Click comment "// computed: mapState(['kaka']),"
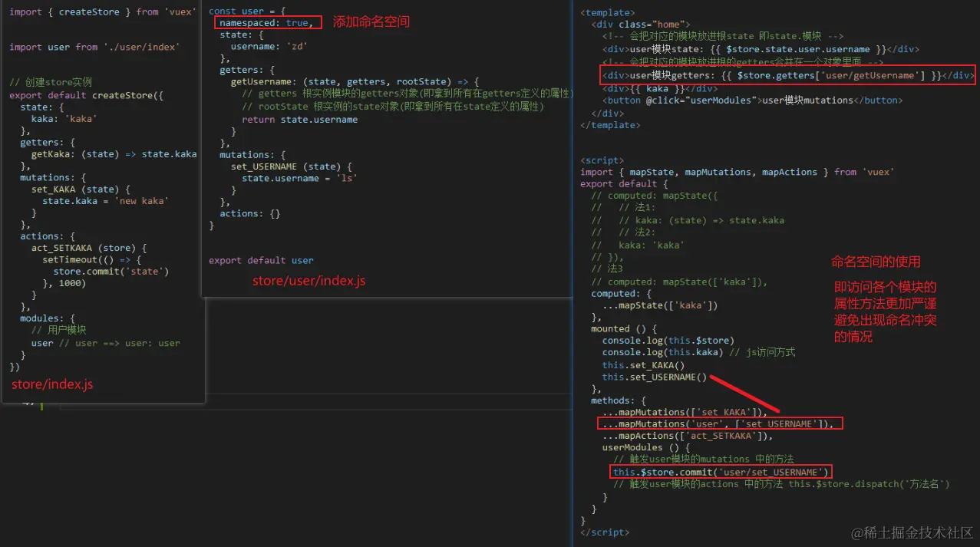Image resolution: width=980 pixels, height=547 pixels. (x=679, y=282)
